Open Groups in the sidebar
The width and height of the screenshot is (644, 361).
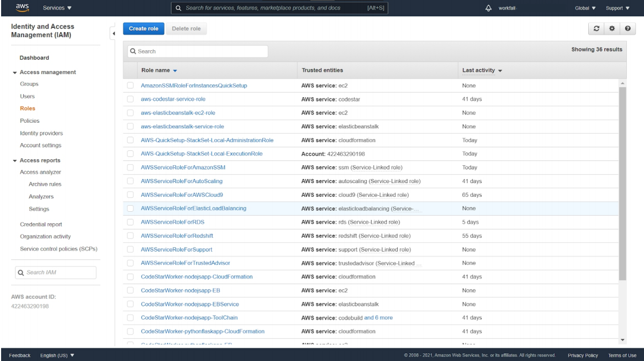29,84
